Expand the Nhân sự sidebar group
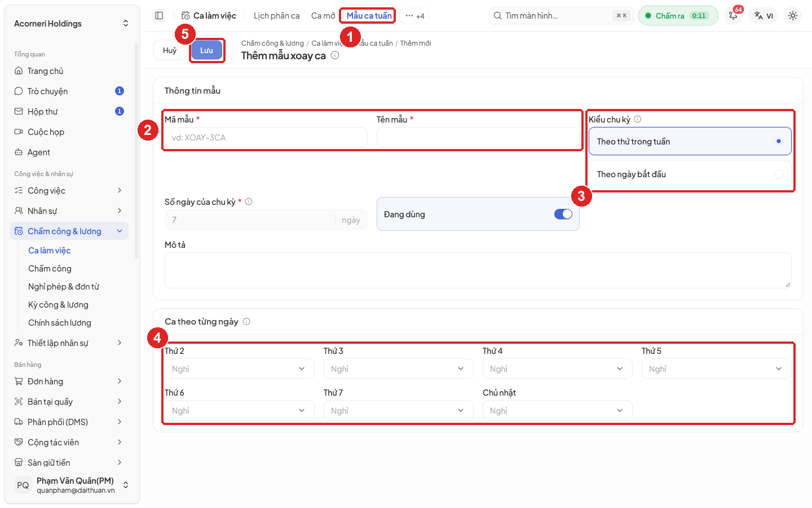 (69, 211)
